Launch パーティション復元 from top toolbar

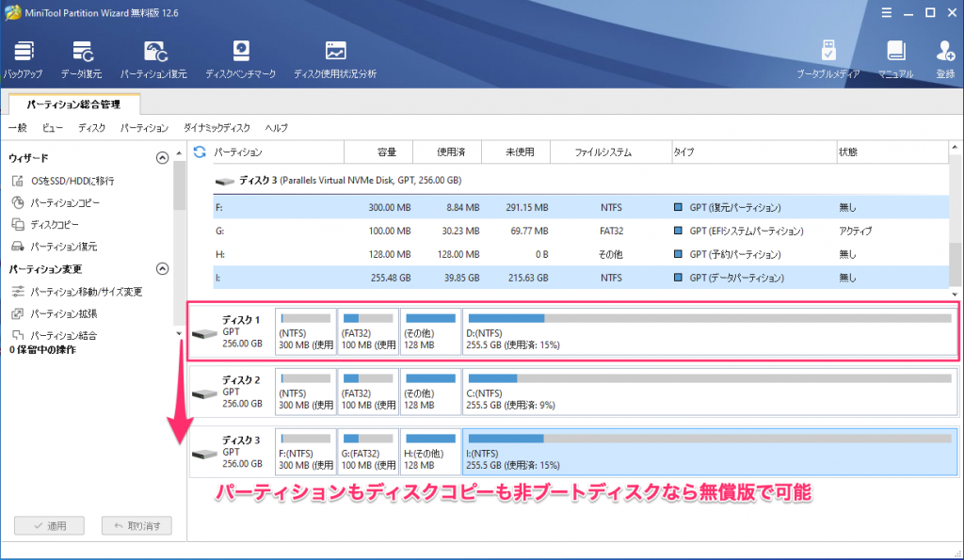(153, 59)
